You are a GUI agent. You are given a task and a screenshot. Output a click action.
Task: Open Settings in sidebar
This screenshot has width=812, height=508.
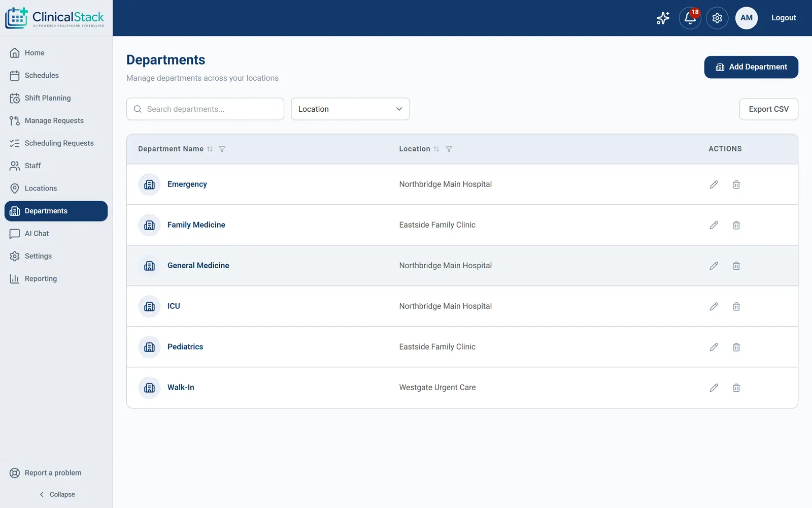tap(56, 256)
